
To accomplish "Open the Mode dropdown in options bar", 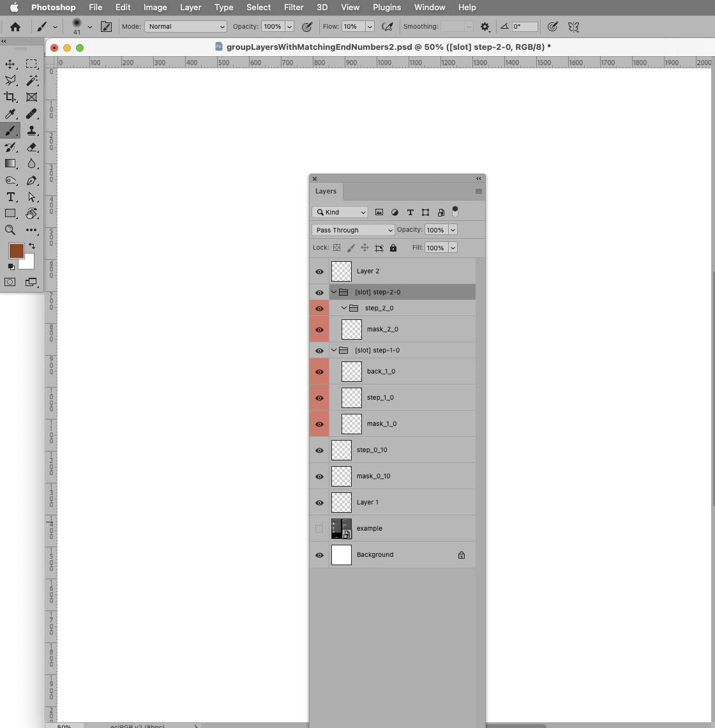I will click(185, 26).
